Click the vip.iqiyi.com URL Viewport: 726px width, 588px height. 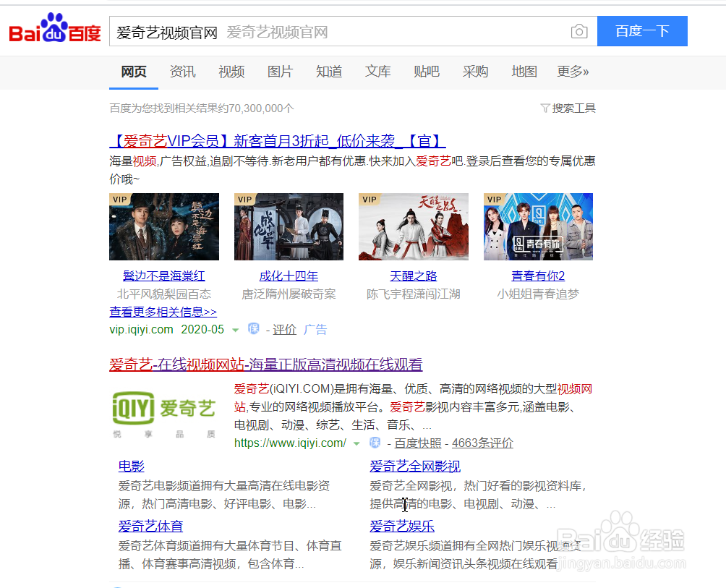(141, 329)
